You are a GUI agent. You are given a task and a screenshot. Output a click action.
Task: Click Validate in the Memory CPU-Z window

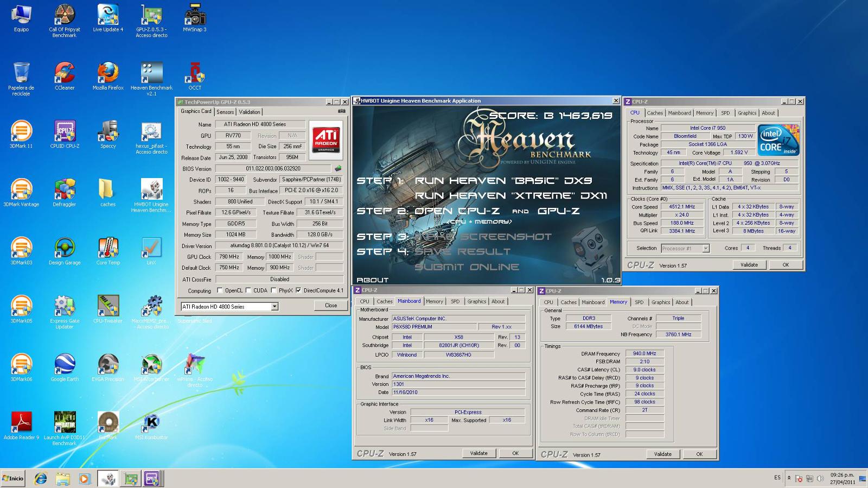662,454
